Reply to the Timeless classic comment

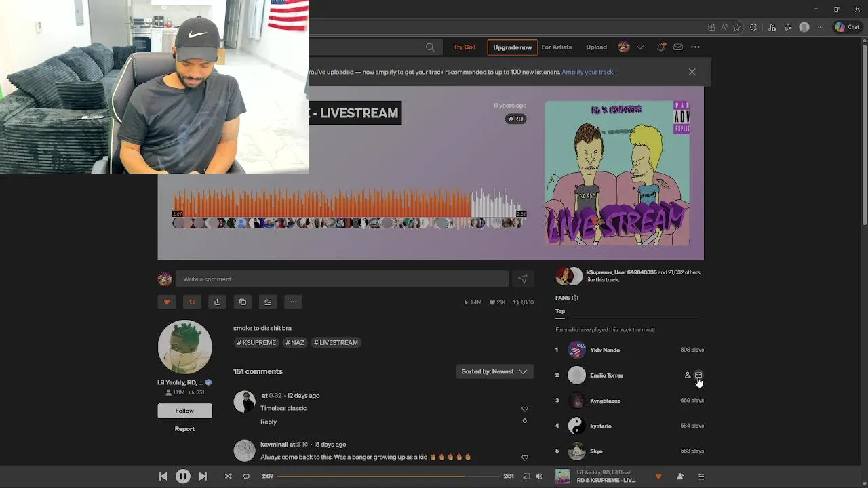point(269,422)
